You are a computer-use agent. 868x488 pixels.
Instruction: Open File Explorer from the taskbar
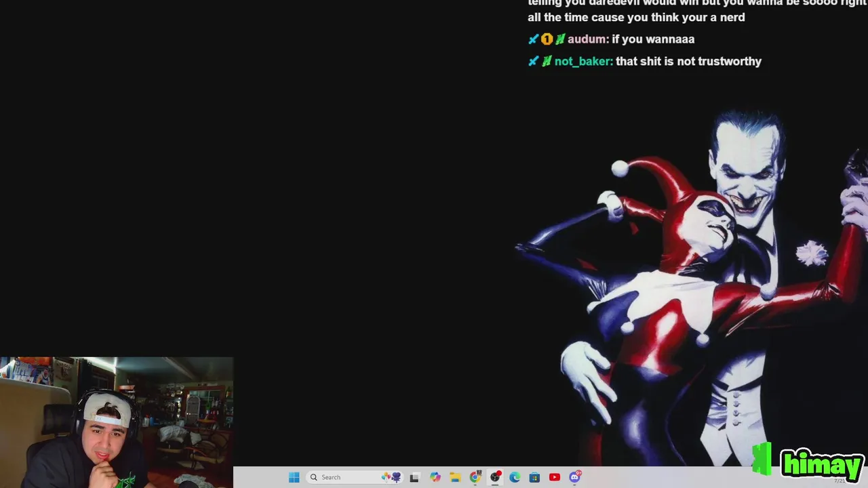(x=455, y=477)
